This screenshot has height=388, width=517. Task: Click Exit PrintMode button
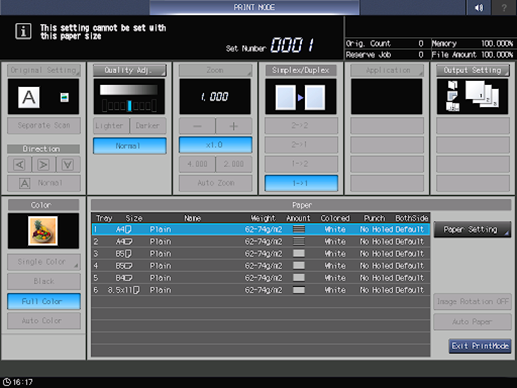(480, 346)
